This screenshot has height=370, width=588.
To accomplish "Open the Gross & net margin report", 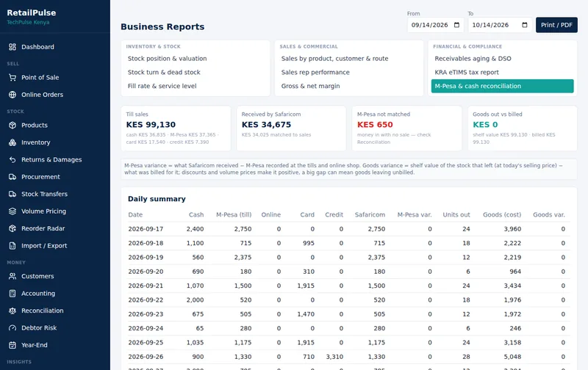I will pyautogui.click(x=348, y=86).
